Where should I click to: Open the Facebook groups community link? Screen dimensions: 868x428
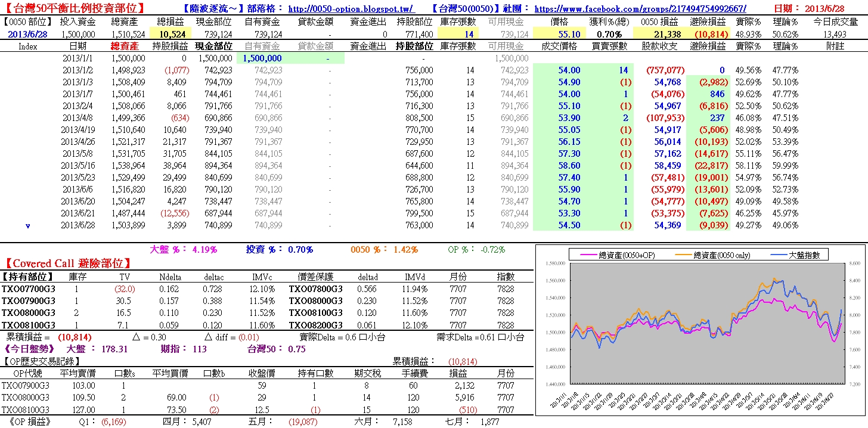[640, 9]
